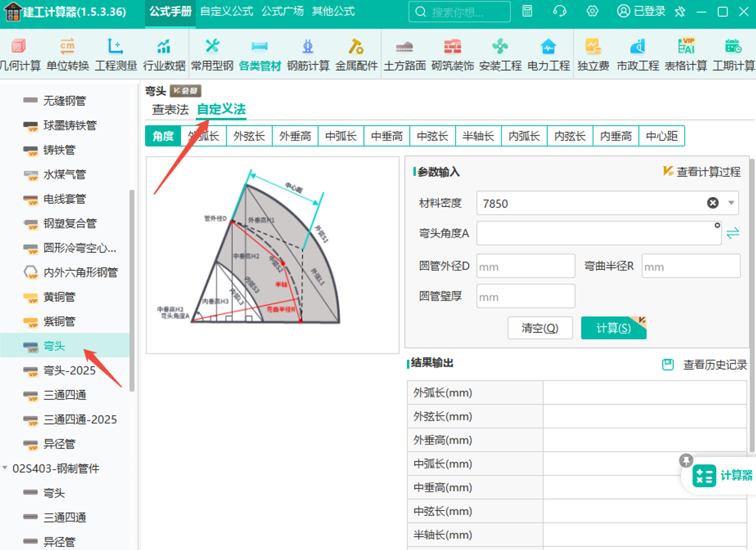
Task: Open 查看历史记录 link
Action: point(715,365)
